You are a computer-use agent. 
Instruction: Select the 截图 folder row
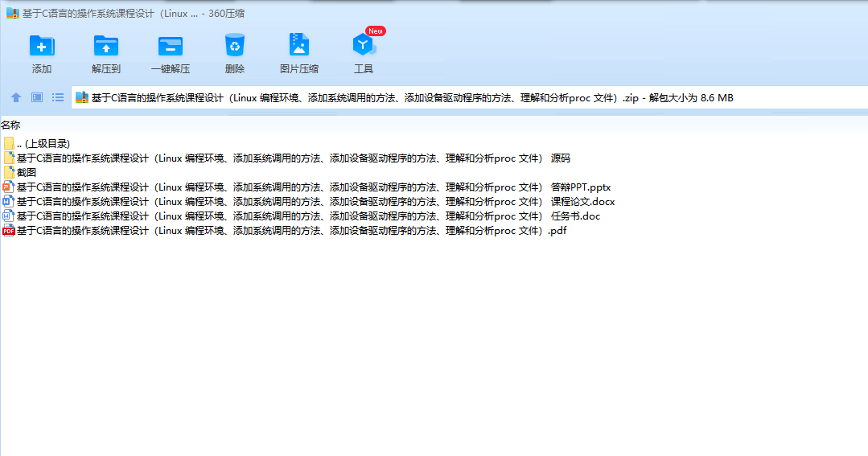20,173
